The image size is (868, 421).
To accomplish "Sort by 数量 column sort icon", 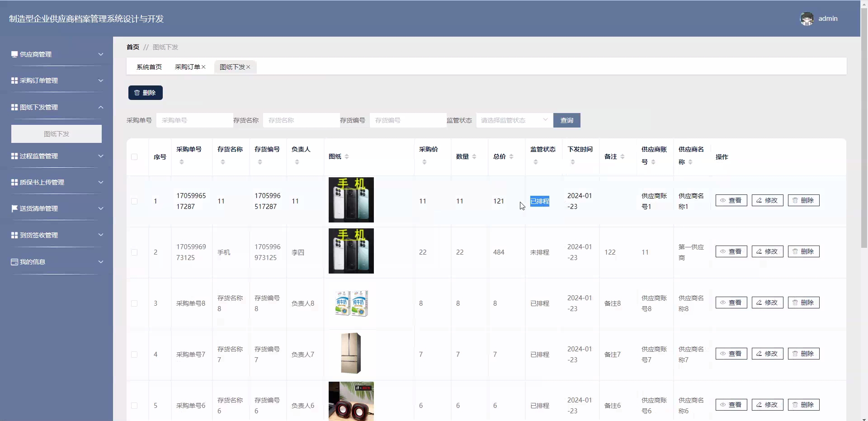I will pyautogui.click(x=474, y=156).
